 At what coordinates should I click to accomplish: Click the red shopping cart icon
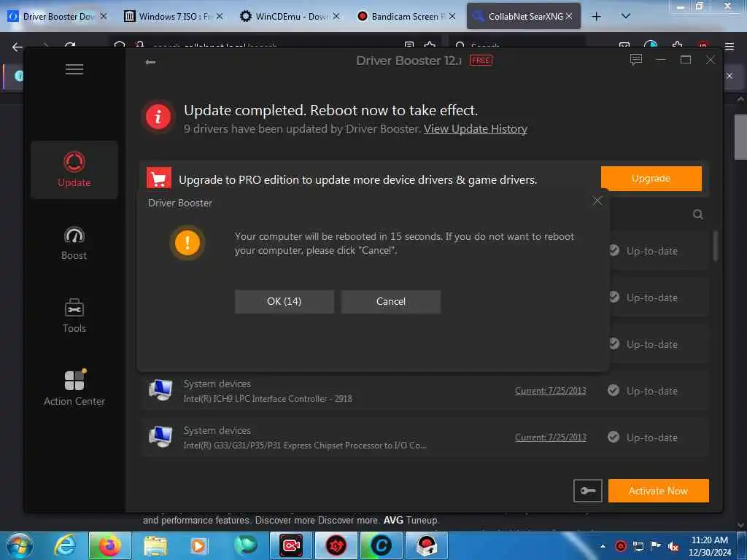(159, 179)
